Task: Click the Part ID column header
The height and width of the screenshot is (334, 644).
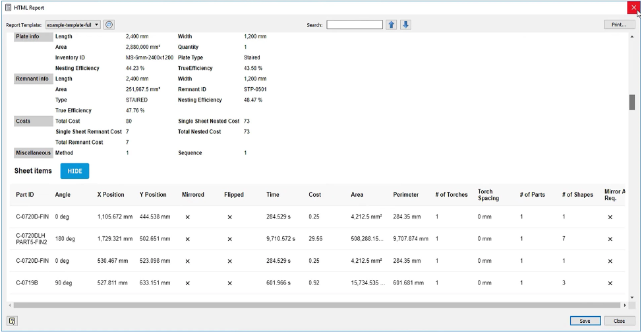Action: [x=25, y=195]
